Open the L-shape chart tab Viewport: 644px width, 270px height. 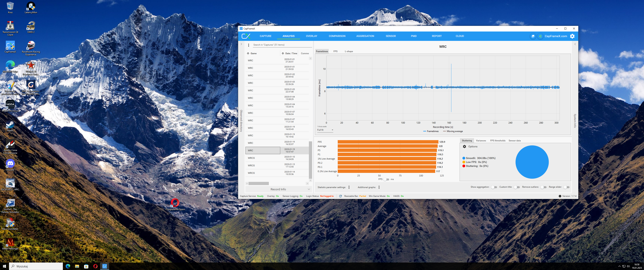pyautogui.click(x=349, y=51)
